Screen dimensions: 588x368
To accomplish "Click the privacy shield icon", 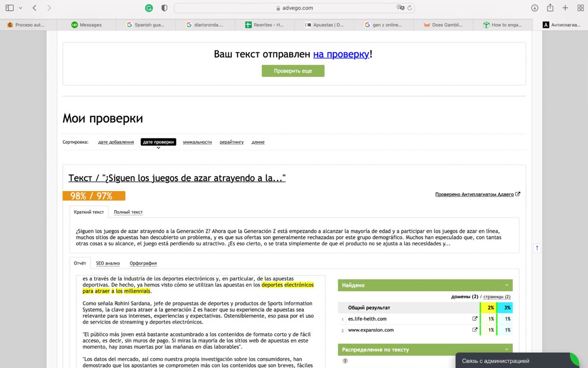I will pos(164,8).
